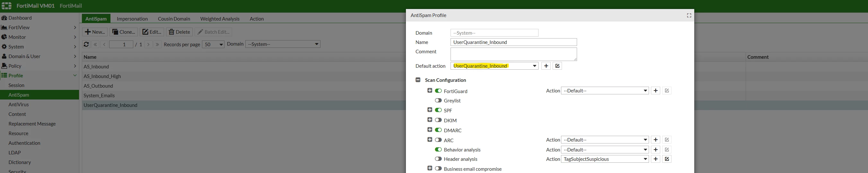Expand the Monitor sidebar chevron

[x=75, y=37]
